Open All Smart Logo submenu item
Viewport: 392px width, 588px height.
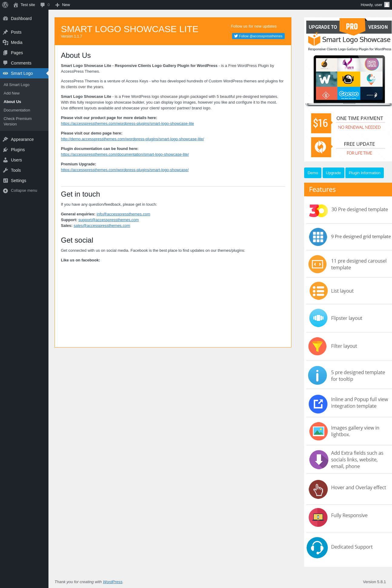pyautogui.click(x=17, y=85)
